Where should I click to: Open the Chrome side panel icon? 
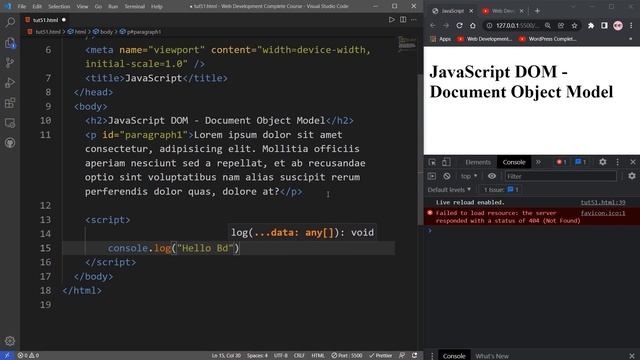tap(604, 25)
